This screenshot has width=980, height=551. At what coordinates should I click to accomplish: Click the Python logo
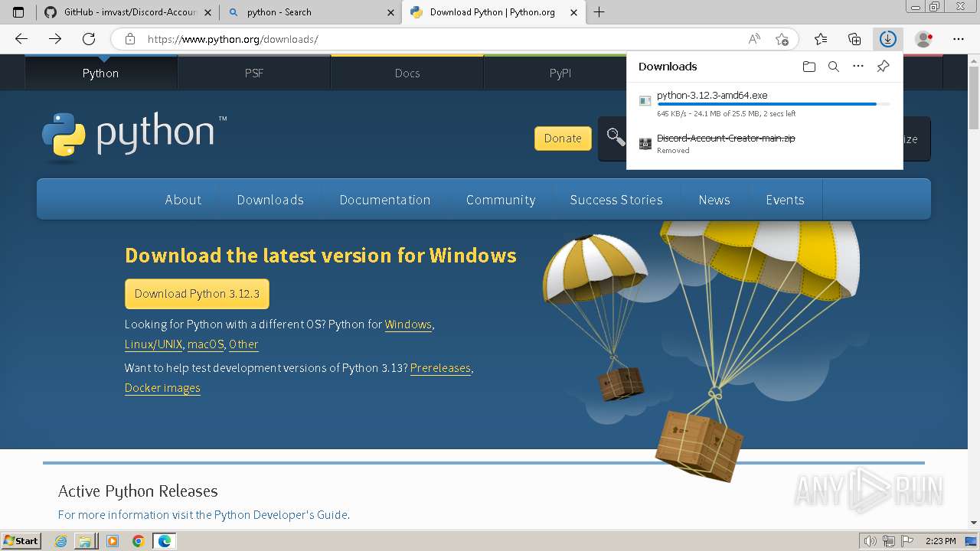(x=134, y=138)
